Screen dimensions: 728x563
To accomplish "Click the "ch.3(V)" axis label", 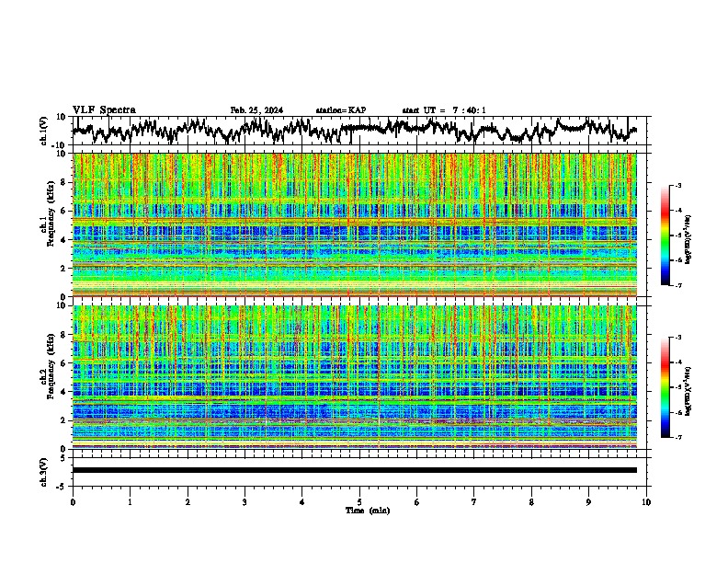I will 44,472.
